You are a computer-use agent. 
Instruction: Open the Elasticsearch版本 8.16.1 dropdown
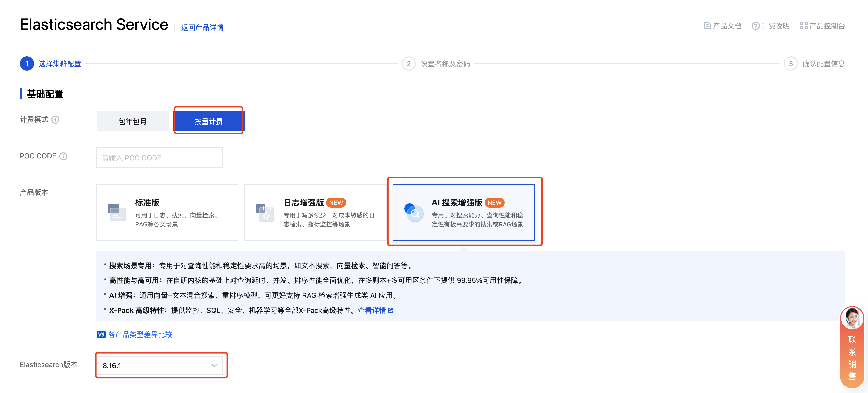159,365
